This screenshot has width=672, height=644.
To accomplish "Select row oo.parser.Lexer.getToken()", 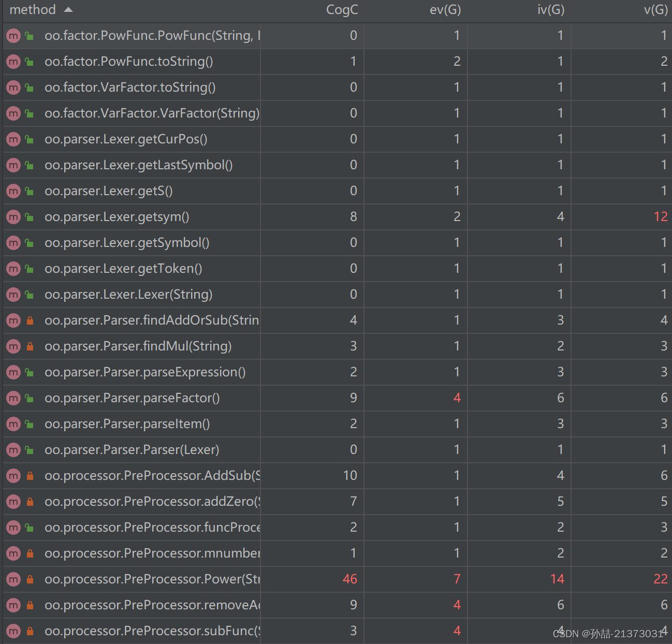I will pyautogui.click(x=337, y=269).
